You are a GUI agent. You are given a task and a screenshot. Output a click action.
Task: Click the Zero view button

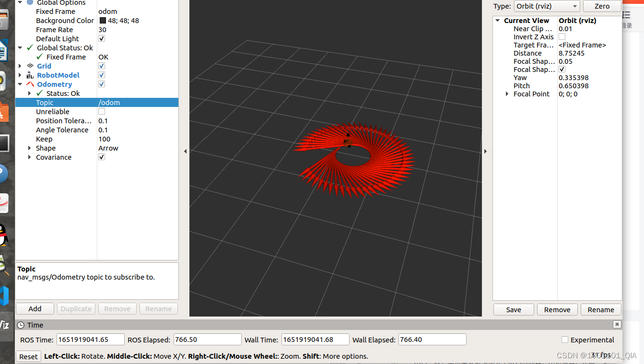click(602, 6)
